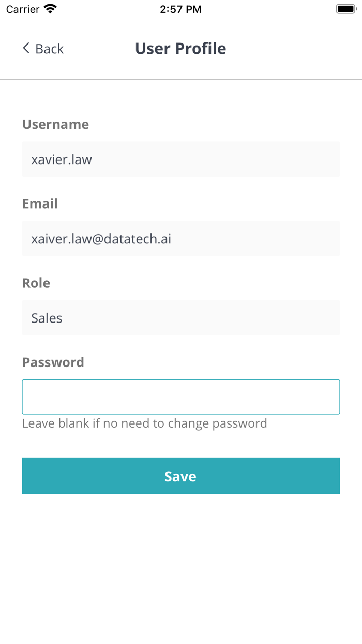Go back using the Back text link
Image resolution: width=362 pixels, height=644 pixels.
49,49
